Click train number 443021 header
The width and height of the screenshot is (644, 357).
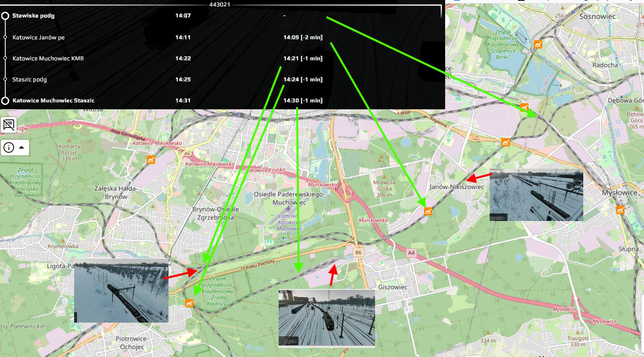(220, 4)
